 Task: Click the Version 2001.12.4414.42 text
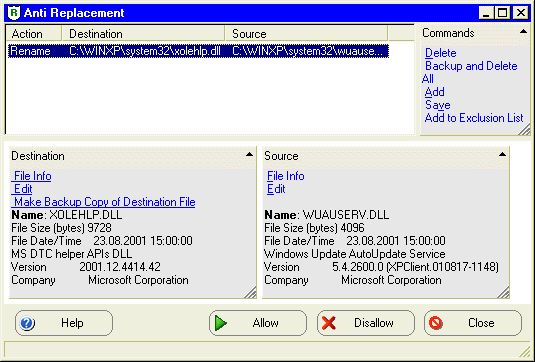click(x=86, y=267)
